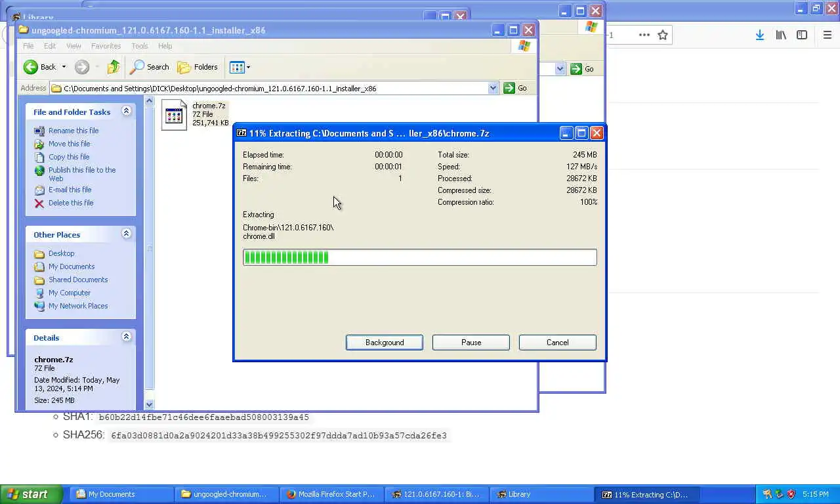Viewport: 840px width, 504px height.
Task: Open My Documents in Other Places
Action: 72,266
